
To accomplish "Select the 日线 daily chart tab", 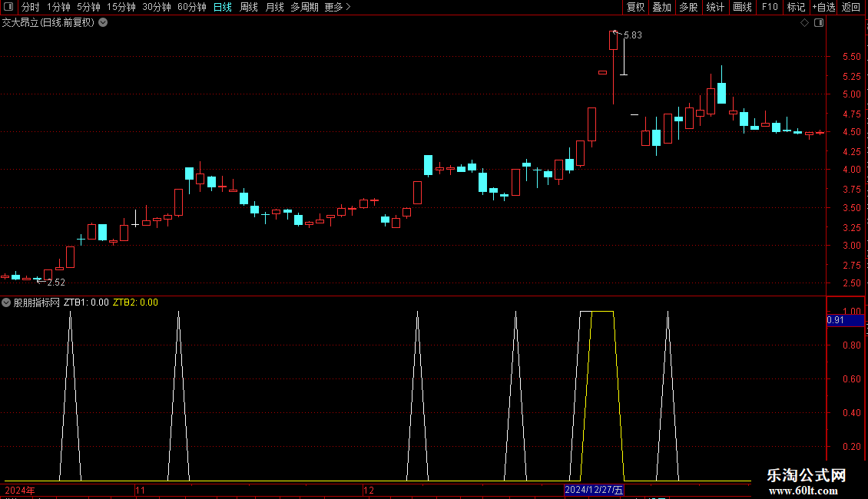I will (223, 7).
